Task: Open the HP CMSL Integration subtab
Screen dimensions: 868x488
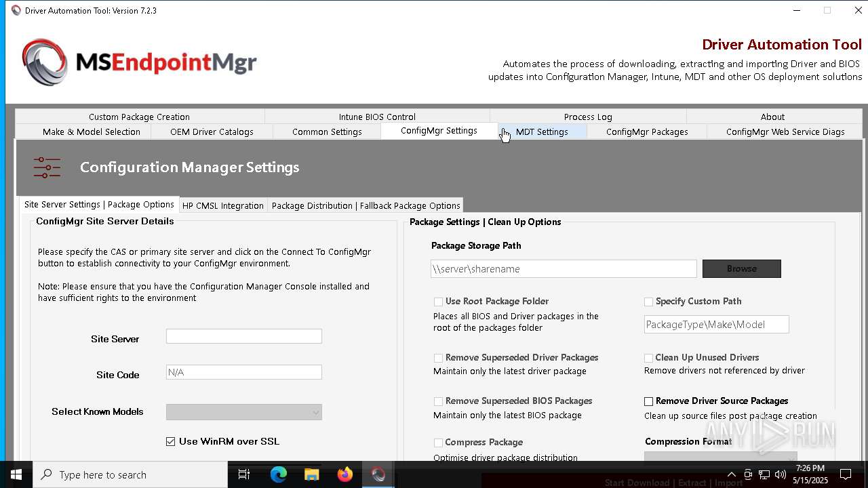Action: pos(223,205)
